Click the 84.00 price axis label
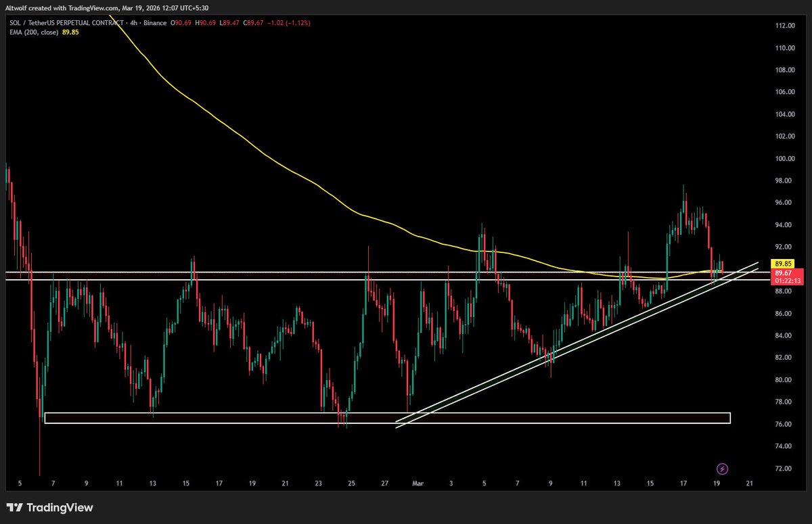Image resolution: width=812 pixels, height=524 pixels. (784, 336)
